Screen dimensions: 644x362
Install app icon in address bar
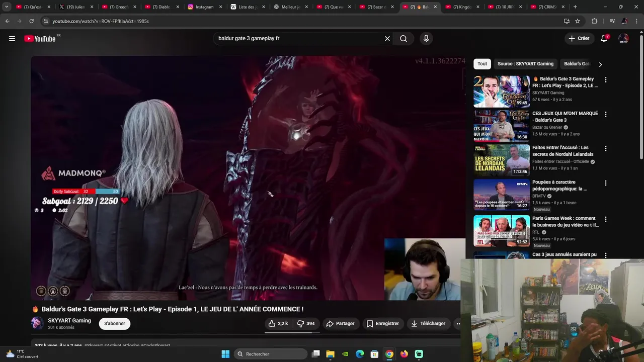(x=567, y=21)
